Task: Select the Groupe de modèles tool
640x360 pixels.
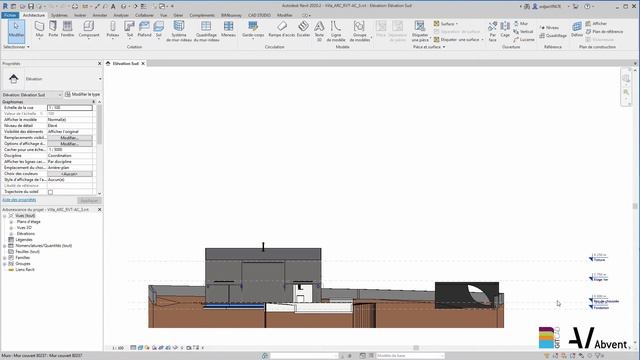Action: 359,31
